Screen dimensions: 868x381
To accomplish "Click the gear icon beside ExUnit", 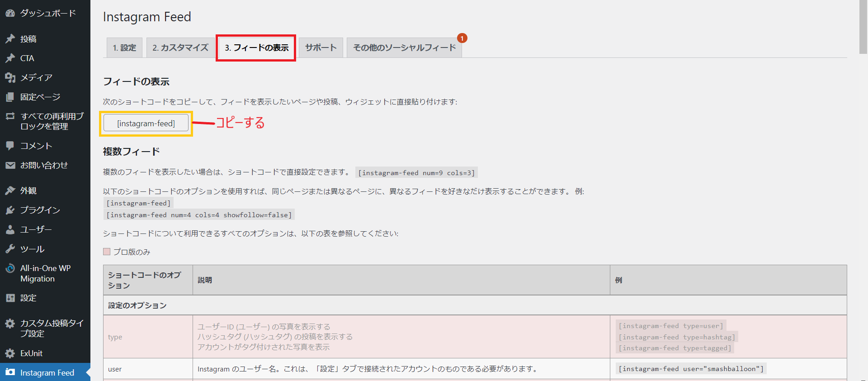I will [10, 353].
